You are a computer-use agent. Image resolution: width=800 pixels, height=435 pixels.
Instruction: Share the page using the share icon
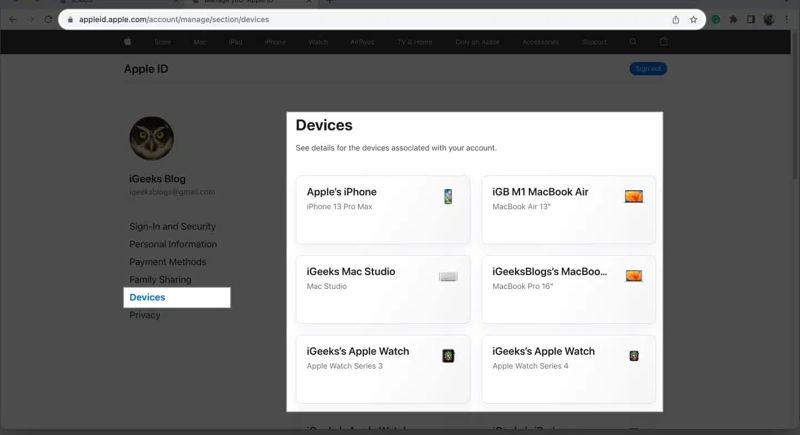(676, 19)
